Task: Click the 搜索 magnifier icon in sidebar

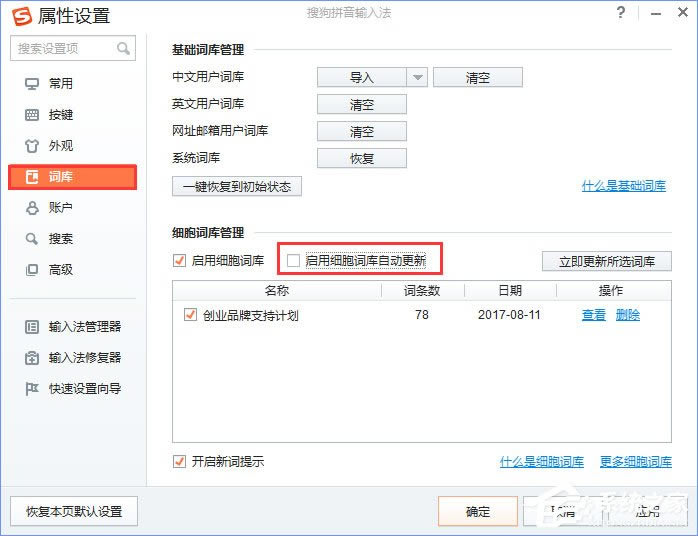Action: pos(31,239)
